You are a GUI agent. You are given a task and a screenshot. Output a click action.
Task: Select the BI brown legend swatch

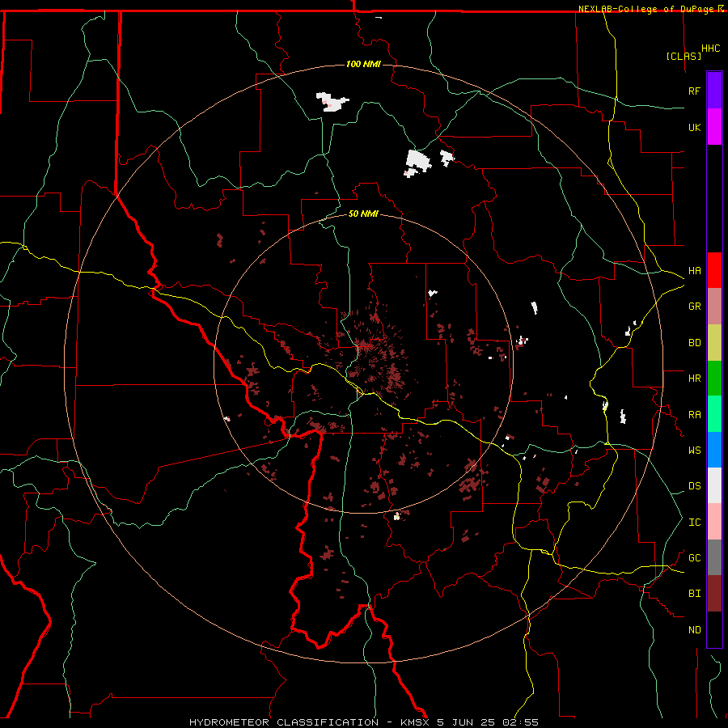point(714,594)
